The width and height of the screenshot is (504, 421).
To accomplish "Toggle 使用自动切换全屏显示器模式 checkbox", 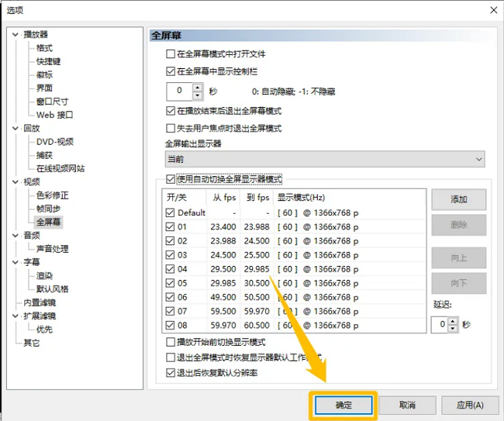I will (171, 179).
